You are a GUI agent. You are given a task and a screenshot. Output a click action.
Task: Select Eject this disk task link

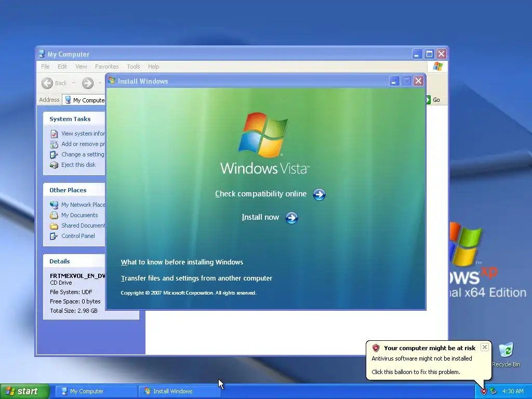tap(78, 165)
